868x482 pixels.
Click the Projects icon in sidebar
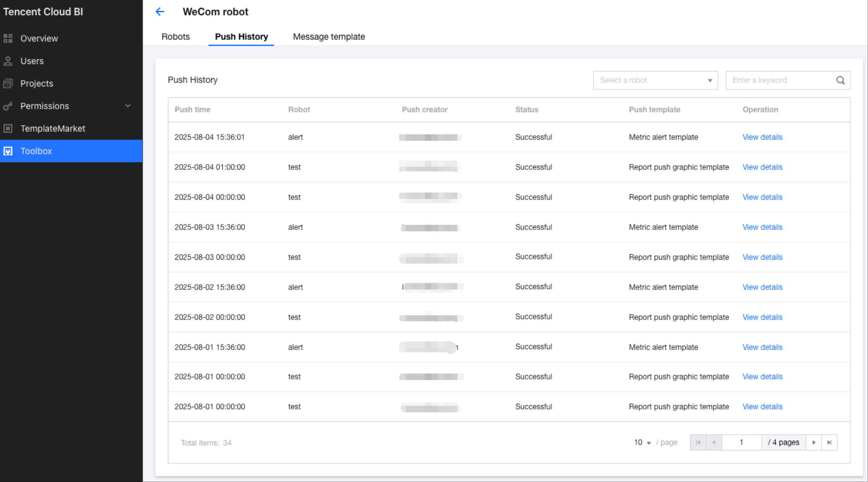8,84
